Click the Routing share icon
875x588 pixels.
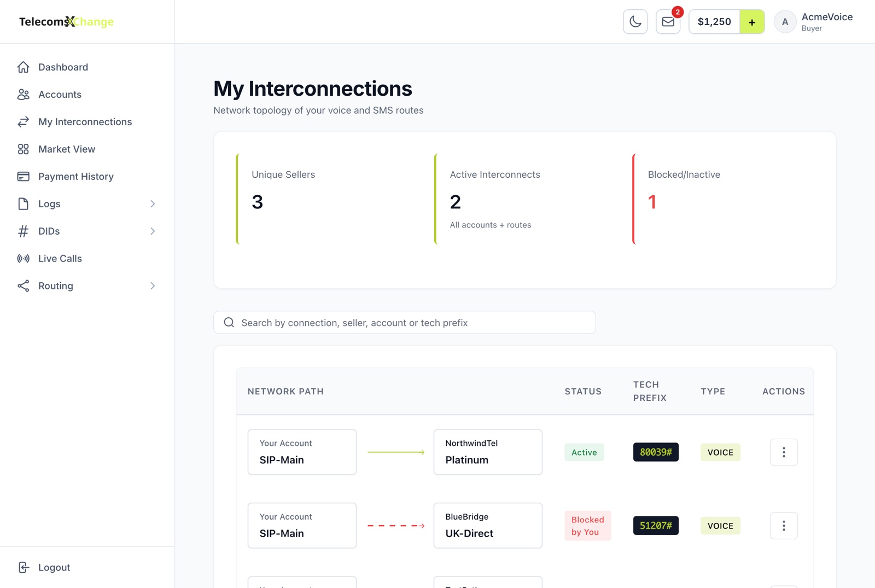click(x=23, y=286)
